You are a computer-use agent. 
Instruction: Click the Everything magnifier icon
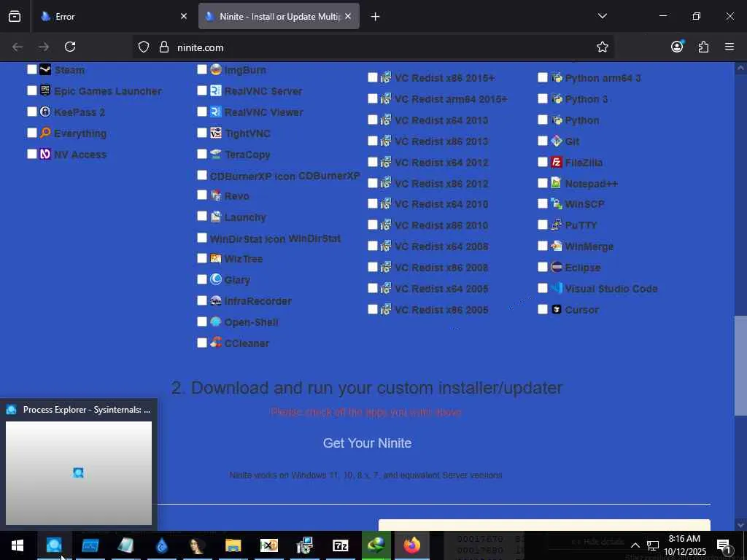(45, 133)
